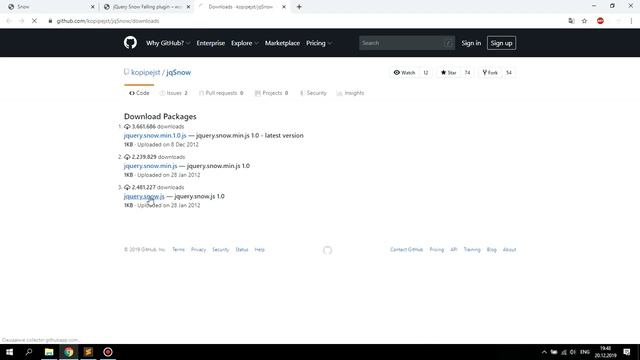Click the footer GitHub mark icon

click(327, 250)
